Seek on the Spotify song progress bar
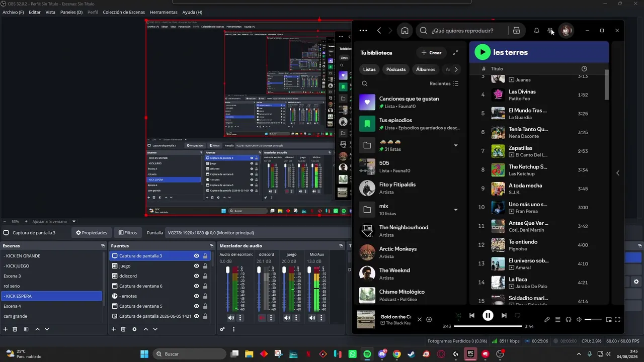Screen dimensions: 644x362 click(488, 326)
